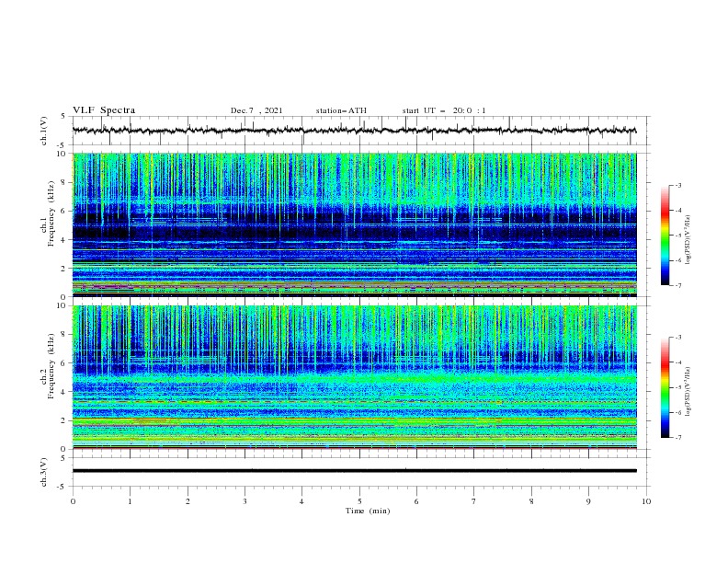This screenshot has width=728, height=563.
Task: Click time axis tick label '3'
Action: [245, 501]
